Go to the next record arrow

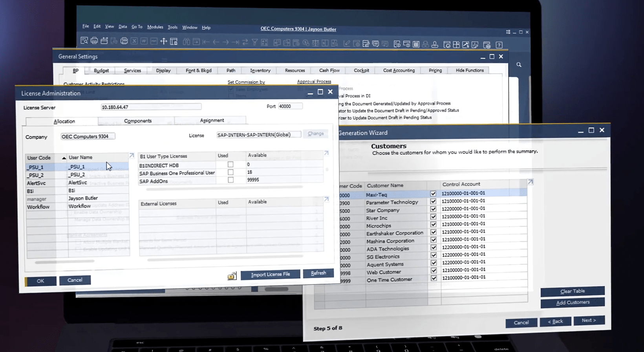(x=225, y=42)
